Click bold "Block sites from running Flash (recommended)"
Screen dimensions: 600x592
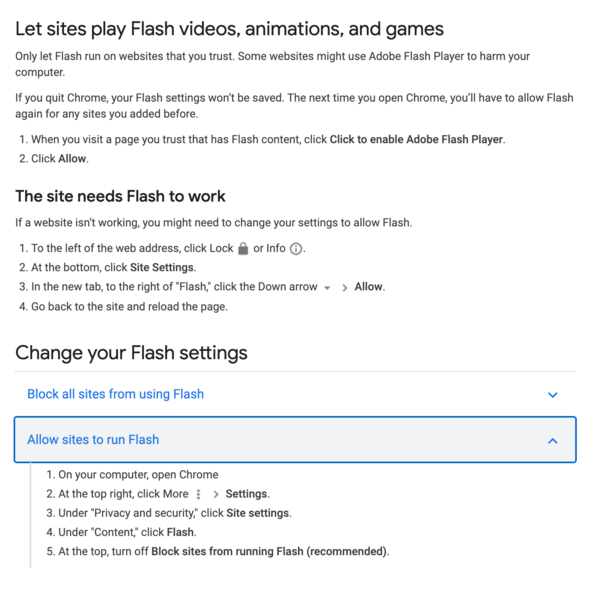pos(269,551)
